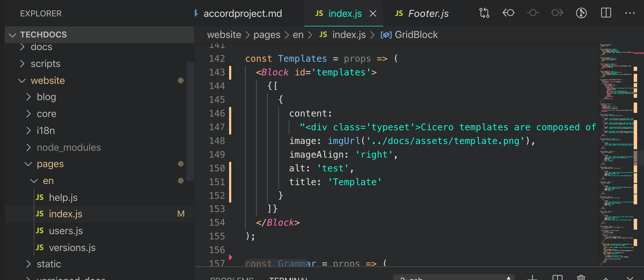This screenshot has height=280, width=644.
Task: Click website in the breadcrumb bar
Action: pyautogui.click(x=224, y=35)
